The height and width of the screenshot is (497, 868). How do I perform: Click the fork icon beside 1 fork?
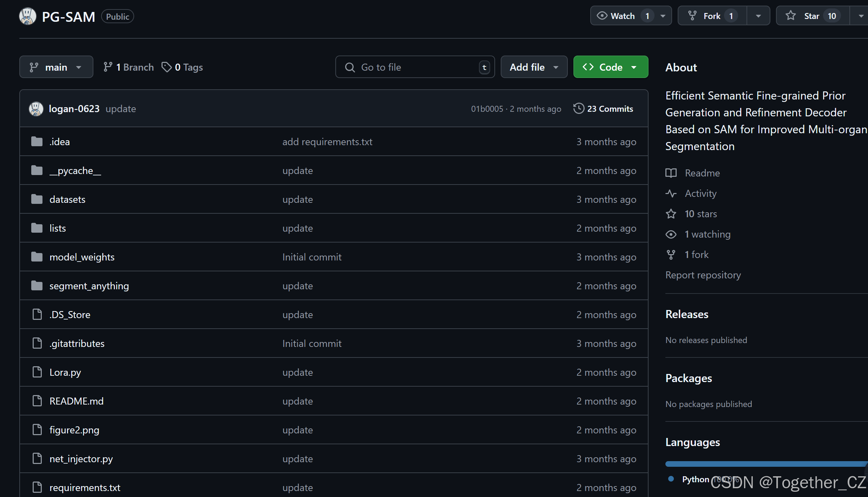click(x=671, y=254)
